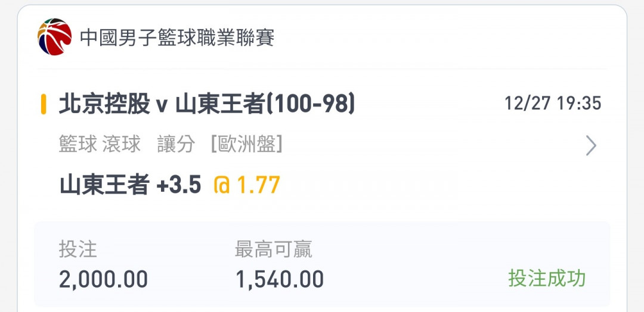
Task: Click the @ 1.77 odds value
Action: click(x=247, y=185)
